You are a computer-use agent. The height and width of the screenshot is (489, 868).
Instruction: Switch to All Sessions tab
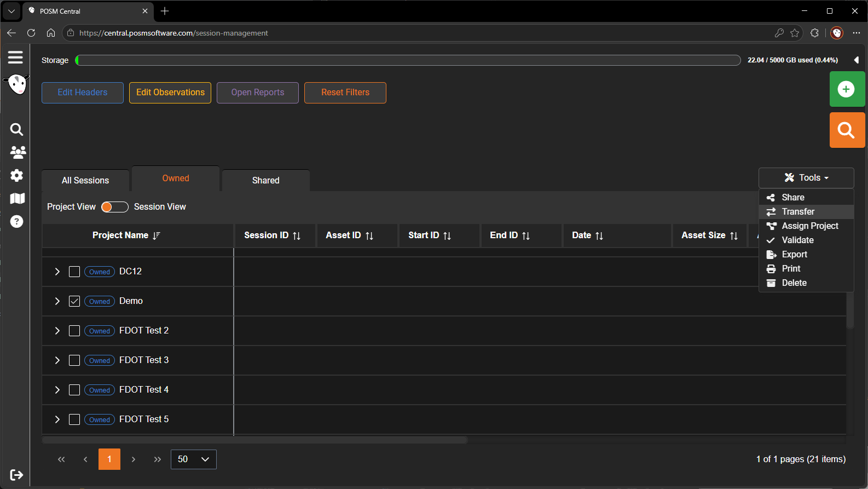[85, 180]
